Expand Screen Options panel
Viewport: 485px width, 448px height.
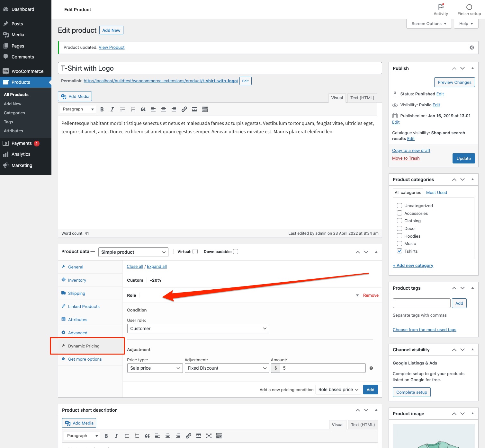click(x=429, y=24)
